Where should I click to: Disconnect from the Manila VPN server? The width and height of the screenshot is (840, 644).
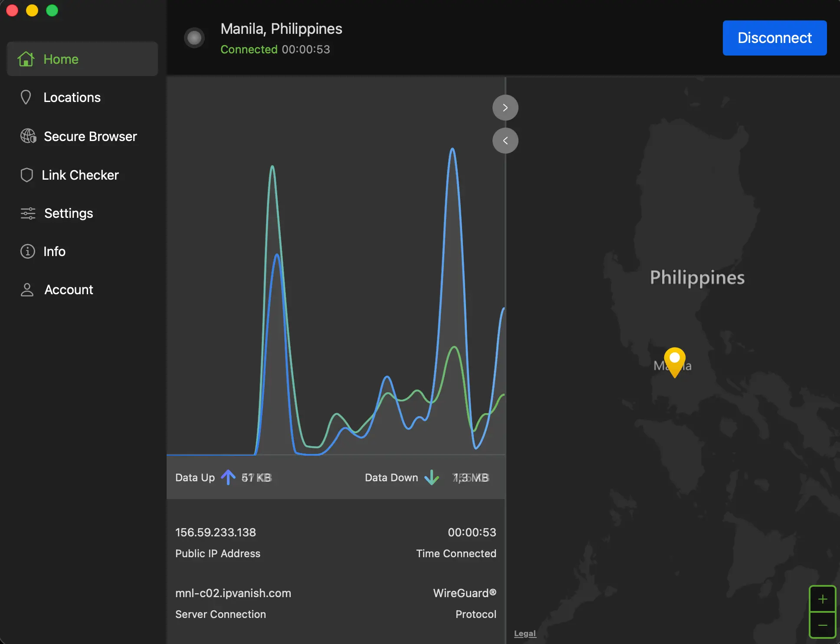coord(774,38)
